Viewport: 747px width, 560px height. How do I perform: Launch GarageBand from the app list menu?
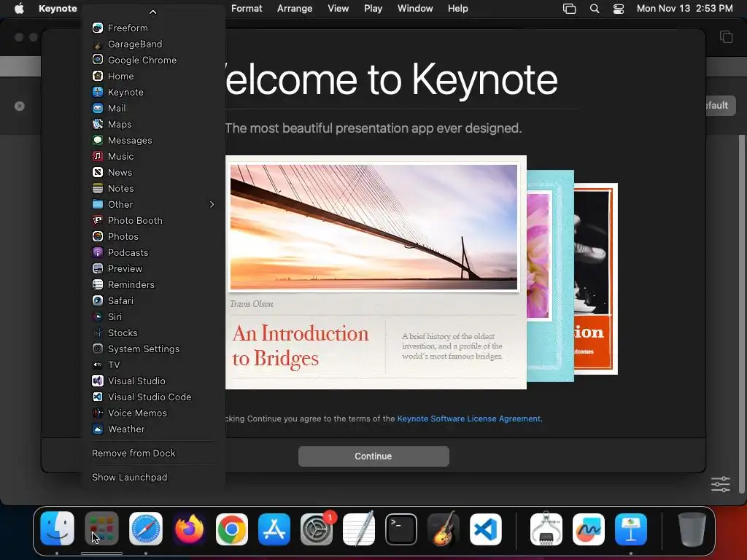pos(153,44)
